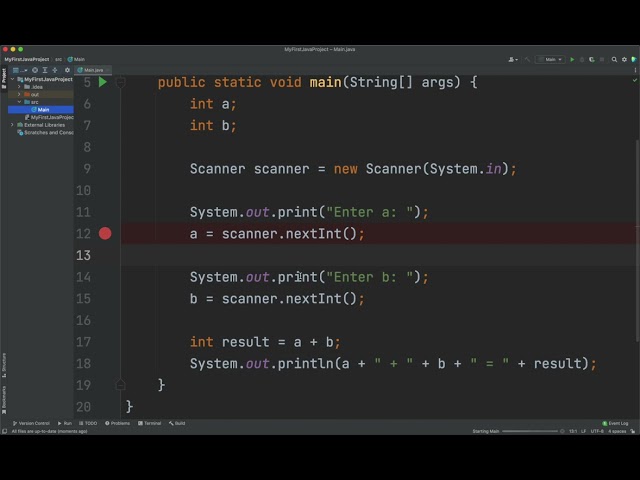Expand the .idea folder

point(19,87)
